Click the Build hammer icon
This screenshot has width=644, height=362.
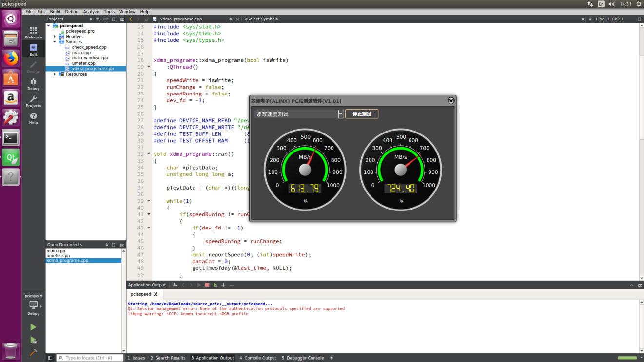pyautogui.click(x=33, y=352)
